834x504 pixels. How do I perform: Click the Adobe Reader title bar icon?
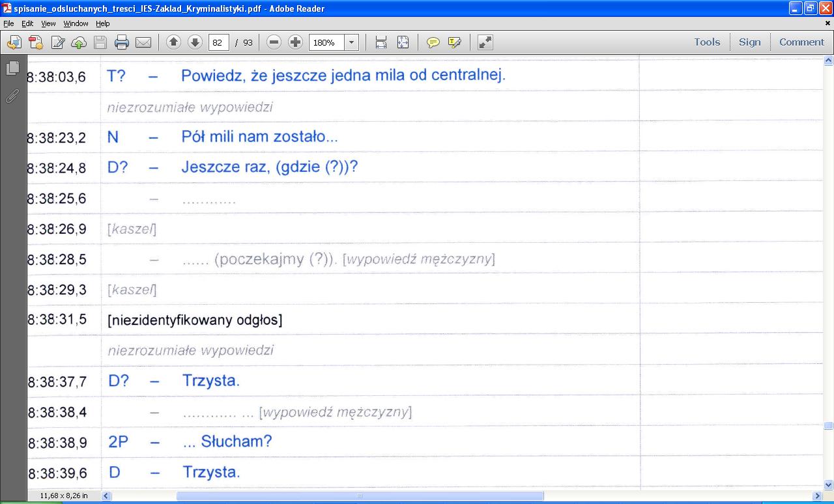pyautogui.click(x=7, y=8)
